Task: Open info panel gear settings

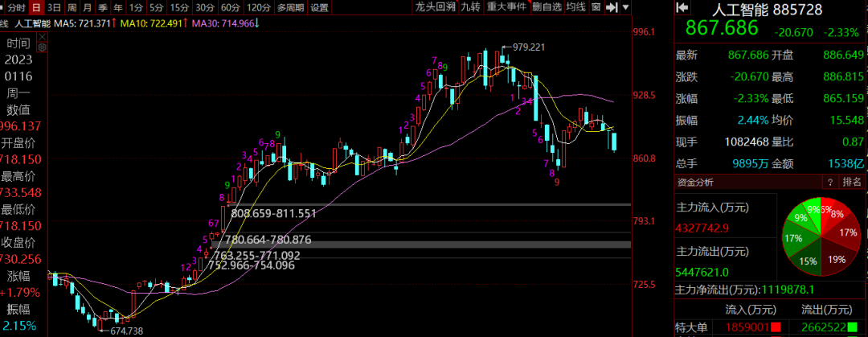Action: pyautogui.click(x=42, y=47)
